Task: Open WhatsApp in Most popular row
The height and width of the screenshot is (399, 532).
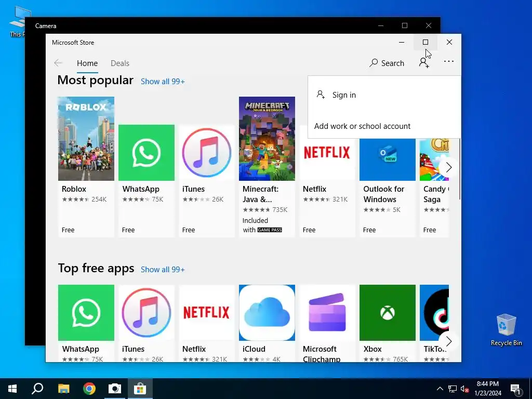Action: click(x=146, y=180)
